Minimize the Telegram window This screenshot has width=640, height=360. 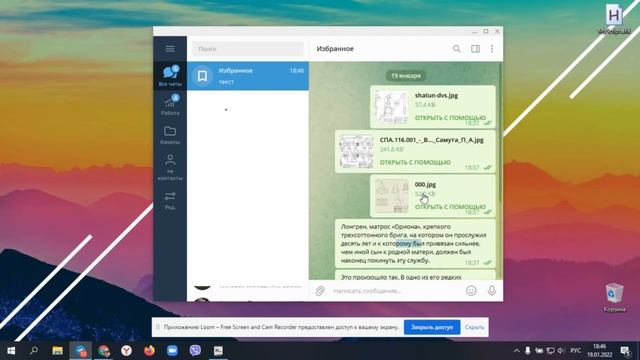point(474,31)
